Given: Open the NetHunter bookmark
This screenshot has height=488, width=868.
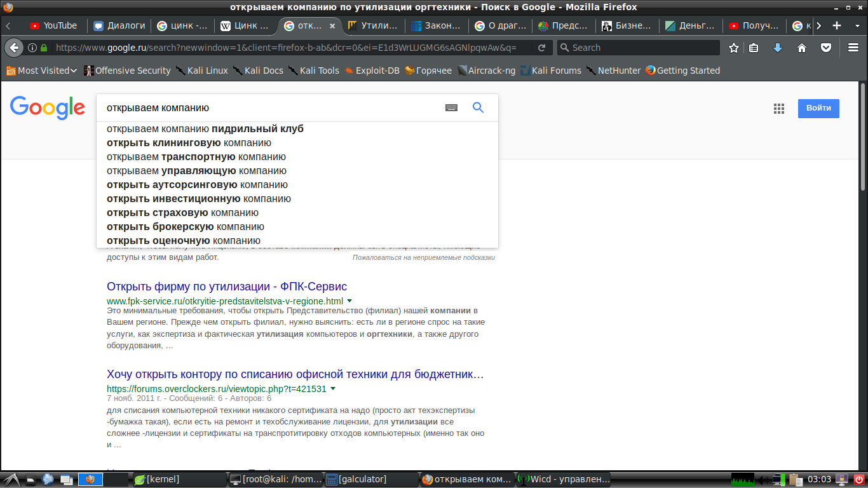Looking at the screenshot, I should [x=613, y=71].
